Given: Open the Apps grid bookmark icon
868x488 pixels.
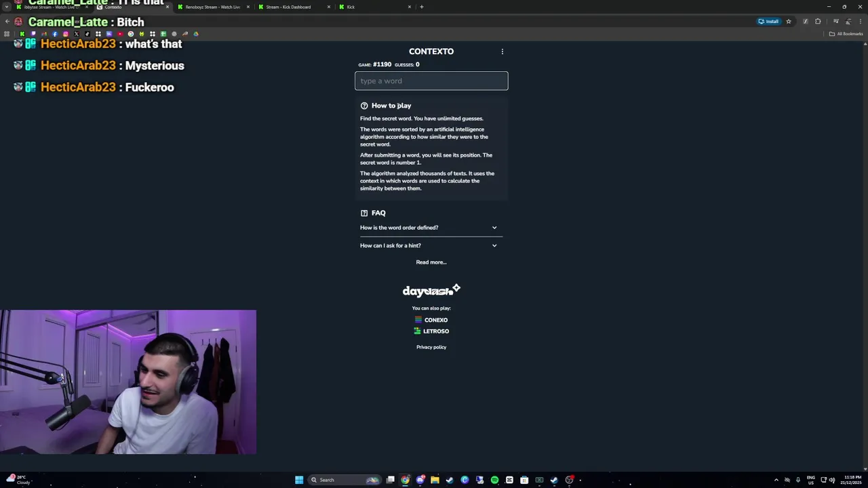Looking at the screenshot, I should (7, 34).
